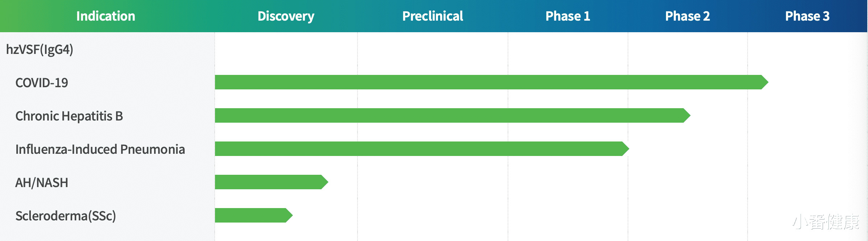Image resolution: width=868 pixels, height=241 pixels.
Task: Click the AH/NASH green progress bar
Action: pyautogui.click(x=268, y=182)
